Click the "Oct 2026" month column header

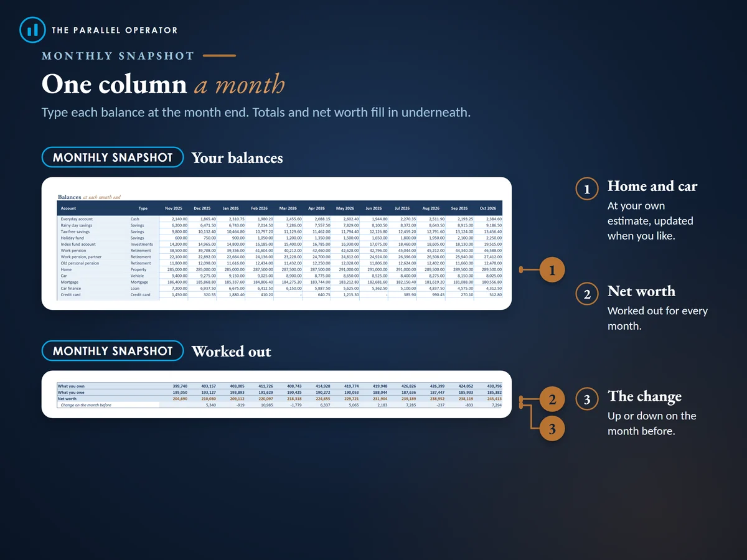click(487, 208)
